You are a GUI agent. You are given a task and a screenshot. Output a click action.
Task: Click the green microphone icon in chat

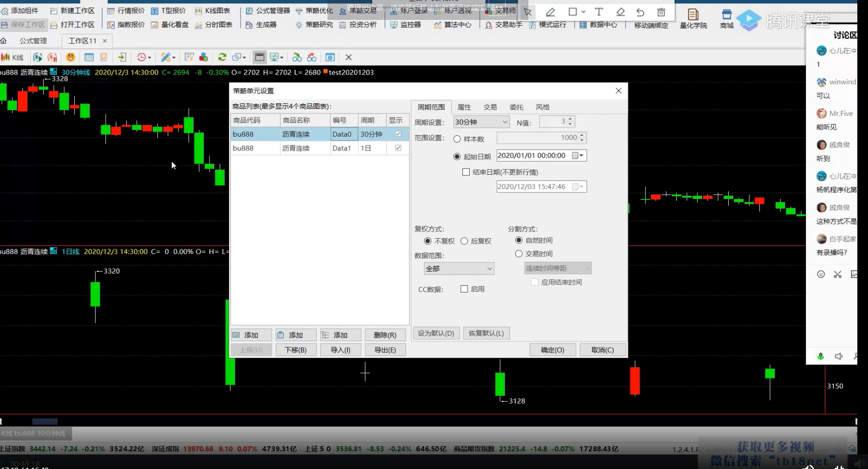tap(820, 356)
